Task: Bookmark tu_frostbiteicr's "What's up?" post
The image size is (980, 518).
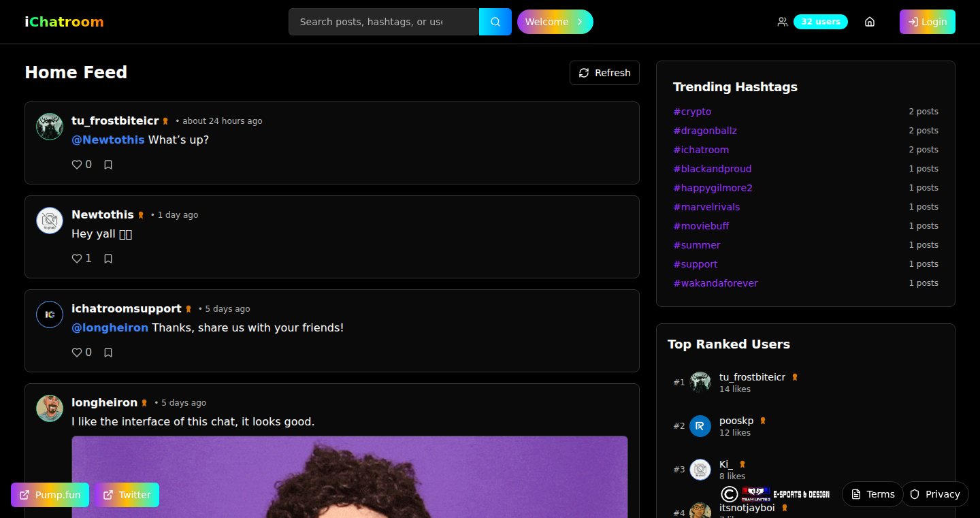Action: (108, 165)
